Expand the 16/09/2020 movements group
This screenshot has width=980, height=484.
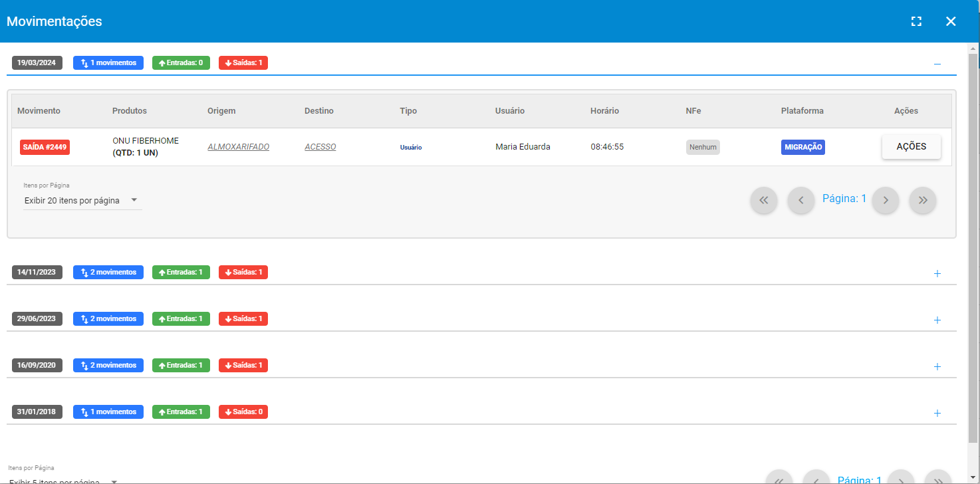[937, 366]
